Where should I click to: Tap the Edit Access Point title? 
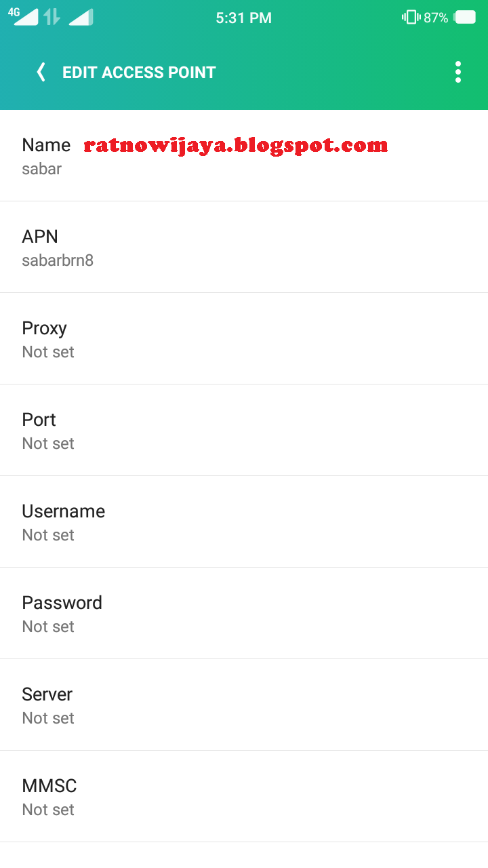tap(139, 73)
